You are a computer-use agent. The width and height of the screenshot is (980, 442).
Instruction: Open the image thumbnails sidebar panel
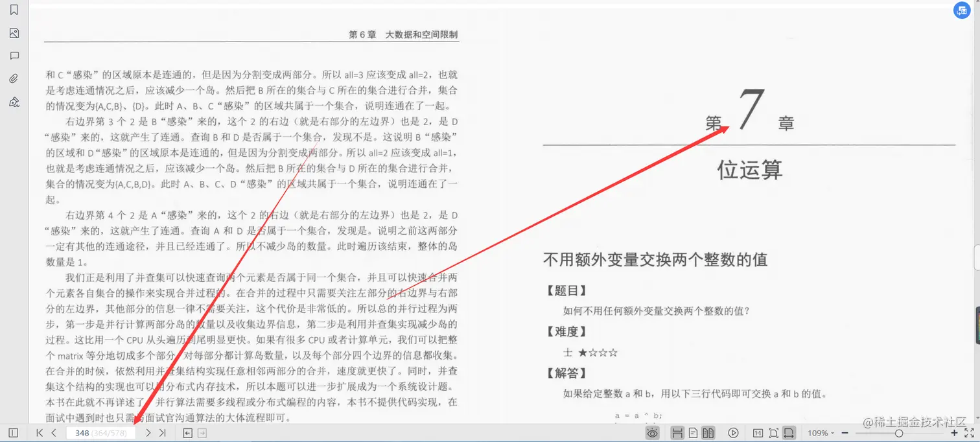tap(14, 32)
